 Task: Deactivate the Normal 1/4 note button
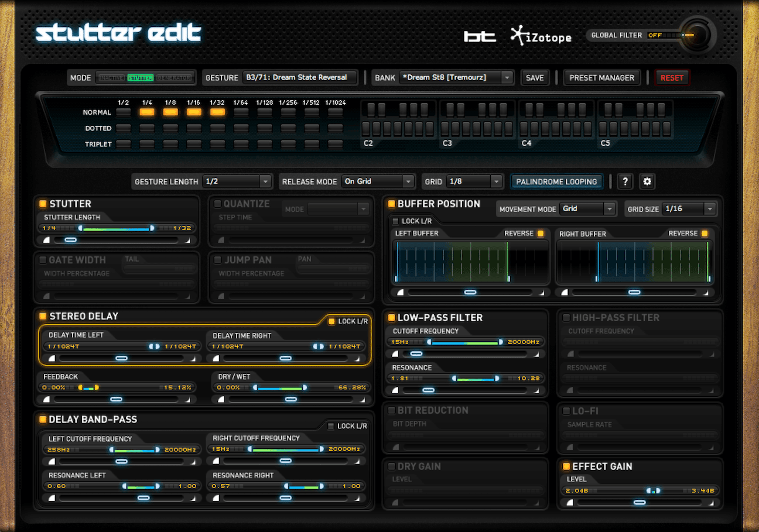click(146, 112)
